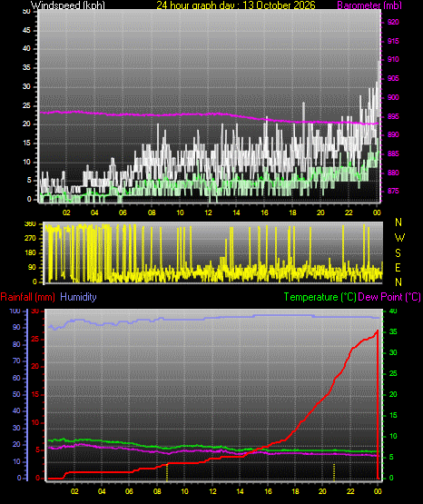
Task: Click the "875" barometer scale value
Action: point(393,191)
